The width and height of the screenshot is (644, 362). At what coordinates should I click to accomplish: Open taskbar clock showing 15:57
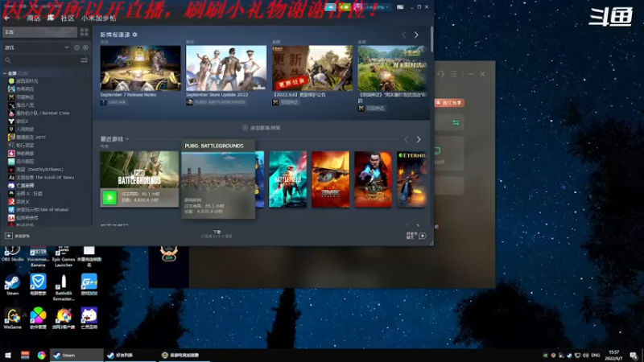(614, 356)
